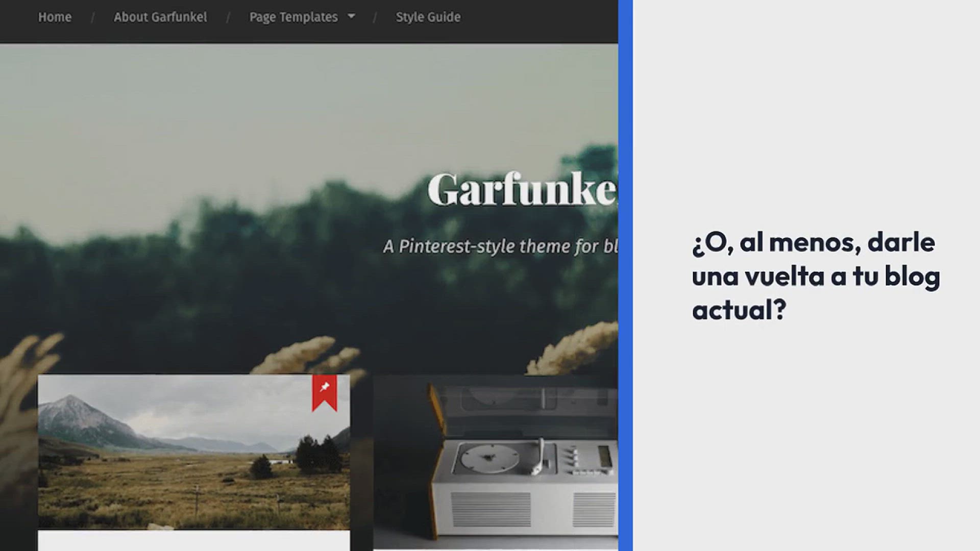Click the white post card below mountain photo
The height and width of the screenshot is (551, 980).
[x=194, y=541]
